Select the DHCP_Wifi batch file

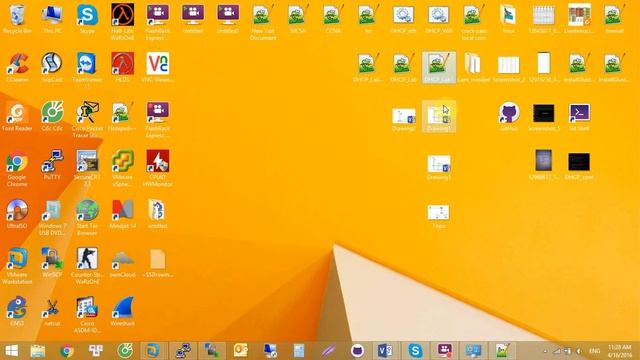438,18
